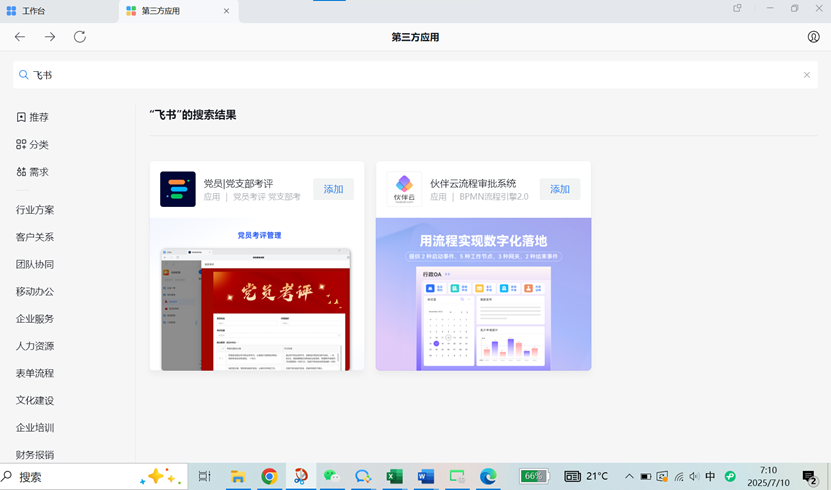Open File Explorer from the taskbar
Image resolution: width=831 pixels, height=490 pixels.
click(237, 477)
